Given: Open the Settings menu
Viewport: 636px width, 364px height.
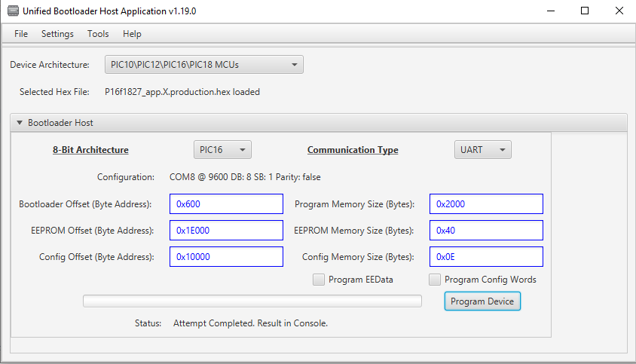Looking at the screenshot, I should [57, 34].
